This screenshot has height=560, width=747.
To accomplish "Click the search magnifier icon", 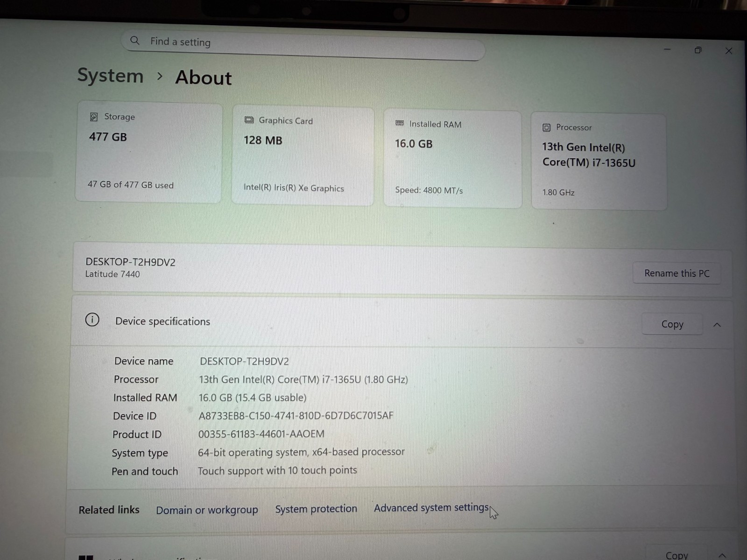I will pyautogui.click(x=134, y=41).
